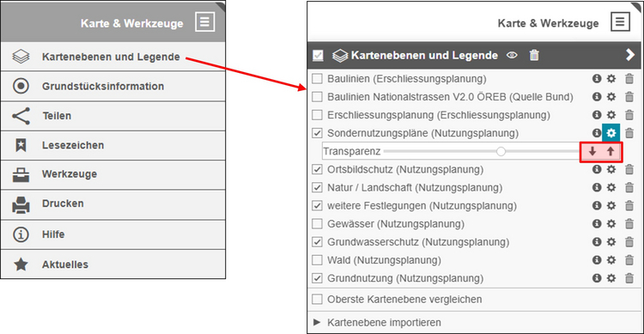Enable the Gewässer (Nutzungsplanung) checkbox

pyautogui.click(x=317, y=224)
